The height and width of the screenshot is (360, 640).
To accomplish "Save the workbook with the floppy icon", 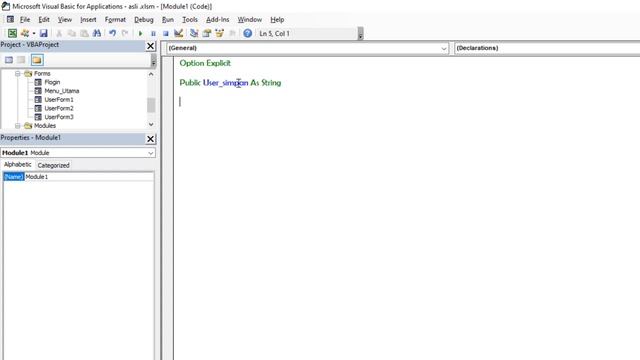I will pyautogui.click(x=44, y=33).
